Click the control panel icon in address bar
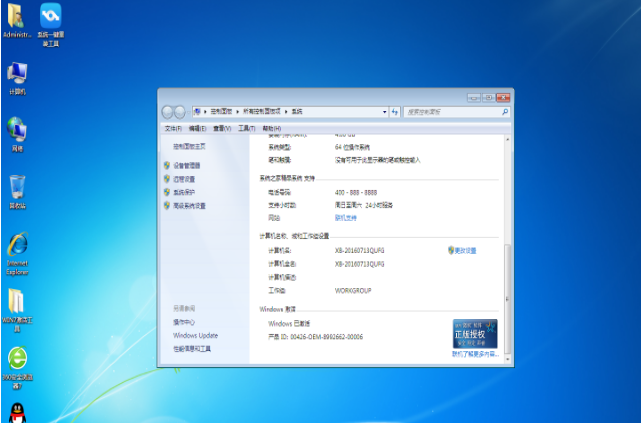The width and height of the screenshot is (642, 423). [197, 111]
